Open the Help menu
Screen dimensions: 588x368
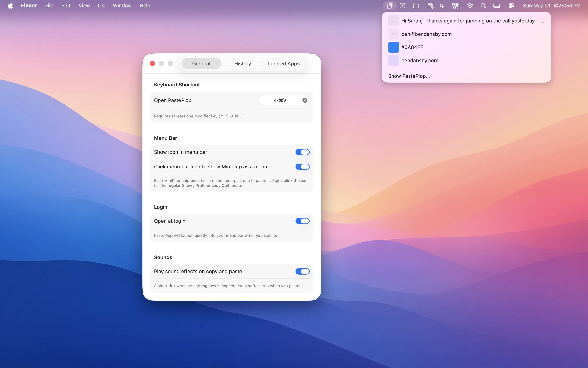point(145,6)
